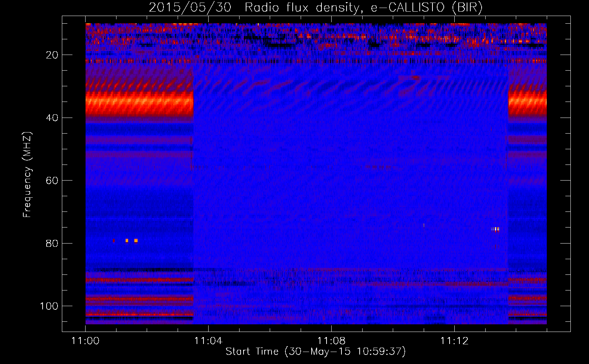Click the frequency tick label '20'

(x=52, y=55)
